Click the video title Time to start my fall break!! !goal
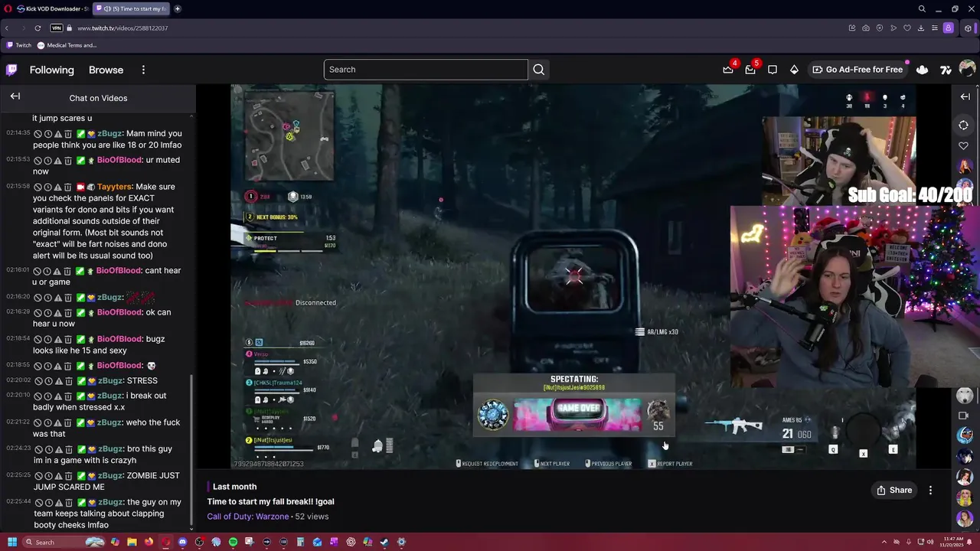 (x=270, y=501)
